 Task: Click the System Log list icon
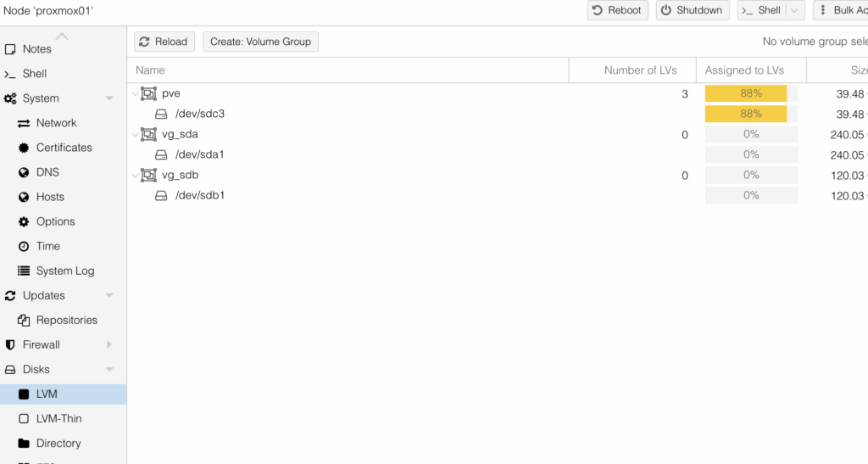click(24, 271)
